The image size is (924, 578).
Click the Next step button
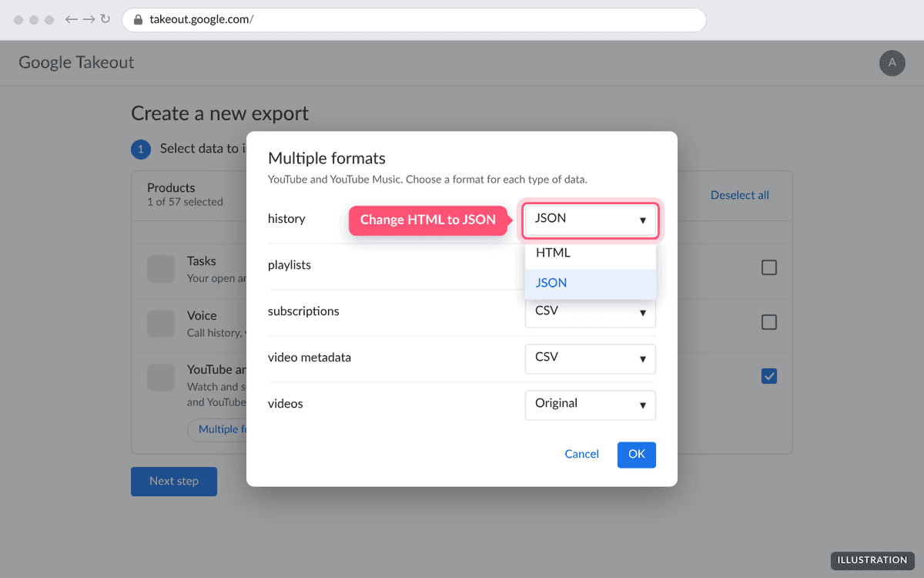174,481
